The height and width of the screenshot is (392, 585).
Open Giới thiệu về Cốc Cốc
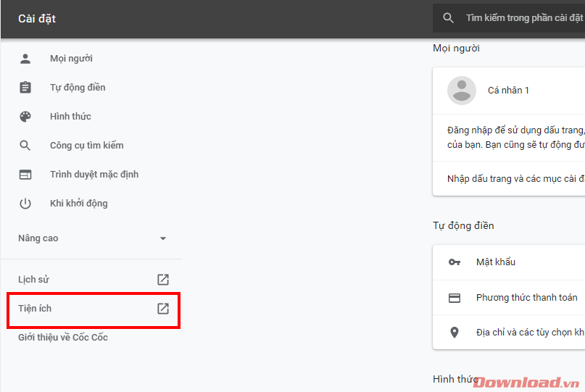click(x=63, y=337)
